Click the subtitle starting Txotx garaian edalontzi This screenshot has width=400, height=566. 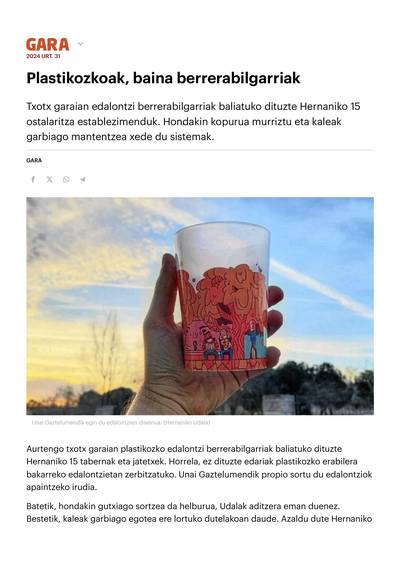(x=193, y=122)
